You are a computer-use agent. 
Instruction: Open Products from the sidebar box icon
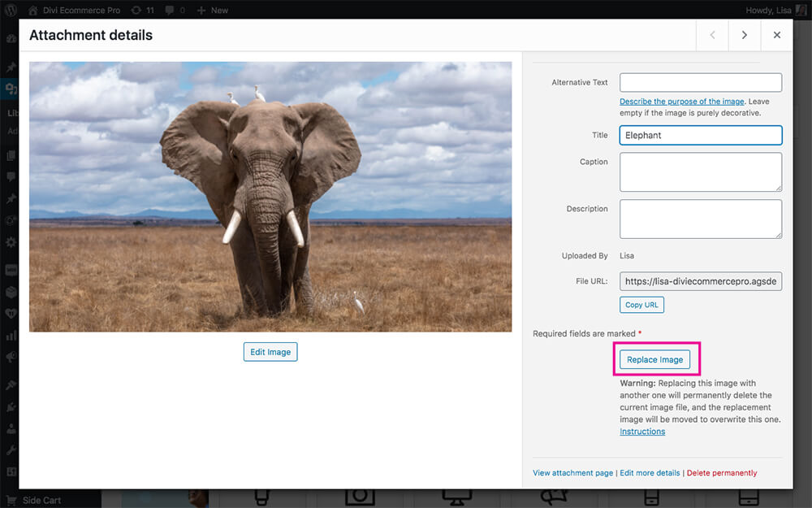coord(11,292)
